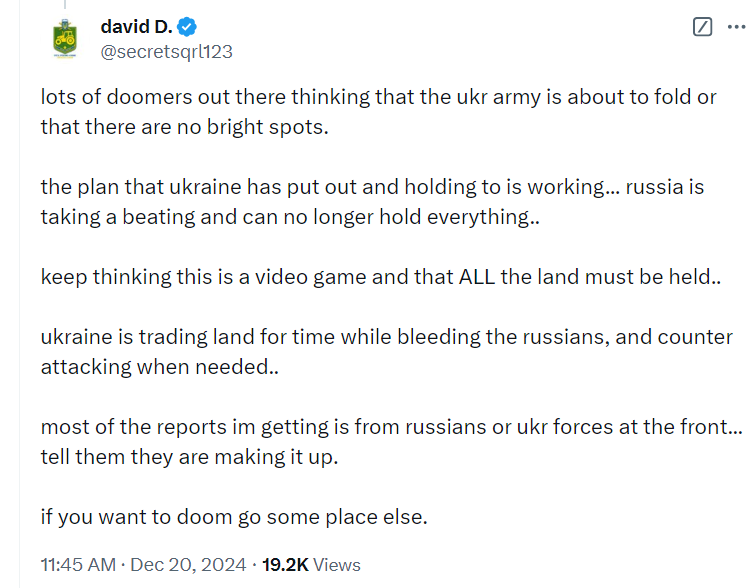
Task: Click the line starting 'ukraine is trading land'
Action: [x=387, y=337]
